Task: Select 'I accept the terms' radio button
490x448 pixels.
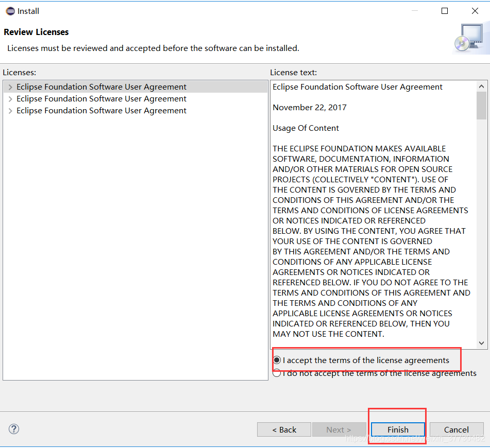Action: pyautogui.click(x=277, y=360)
